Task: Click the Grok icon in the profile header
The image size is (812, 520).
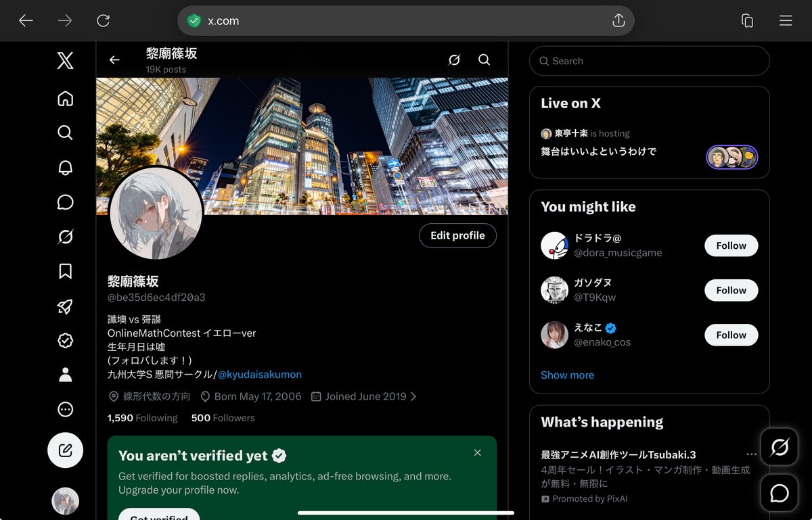Action: [x=454, y=60]
